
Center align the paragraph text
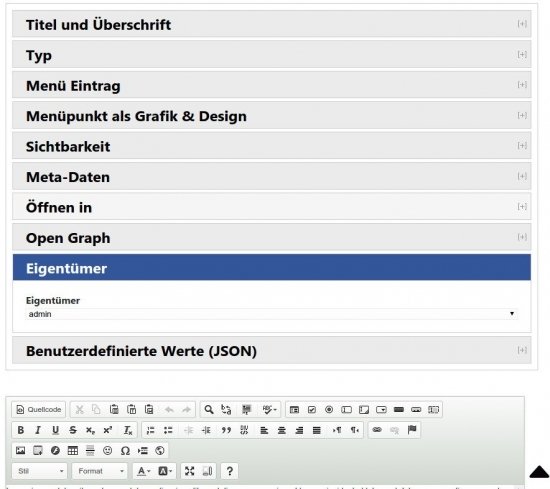[x=282, y=430]
